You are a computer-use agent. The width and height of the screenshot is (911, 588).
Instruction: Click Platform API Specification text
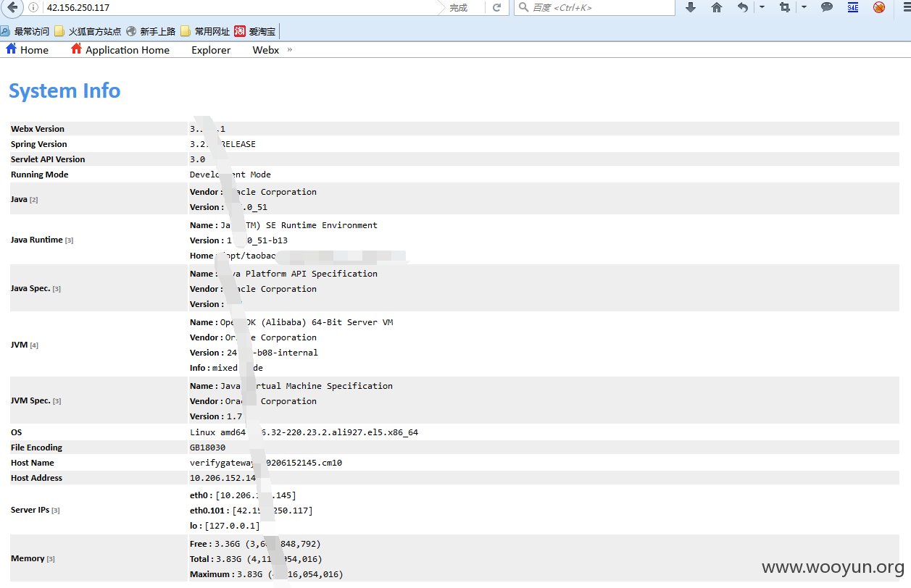[312, 274]
